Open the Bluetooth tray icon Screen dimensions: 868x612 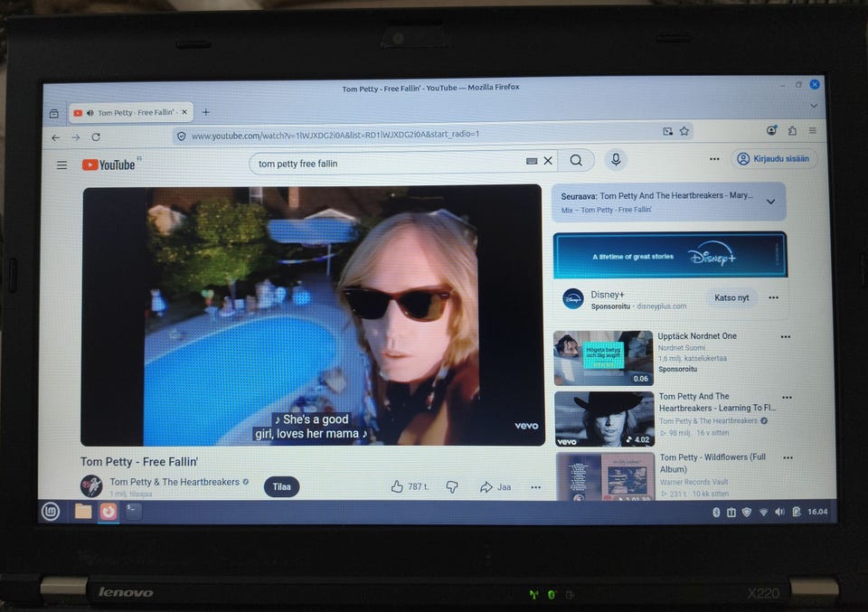tap(716, 513)
